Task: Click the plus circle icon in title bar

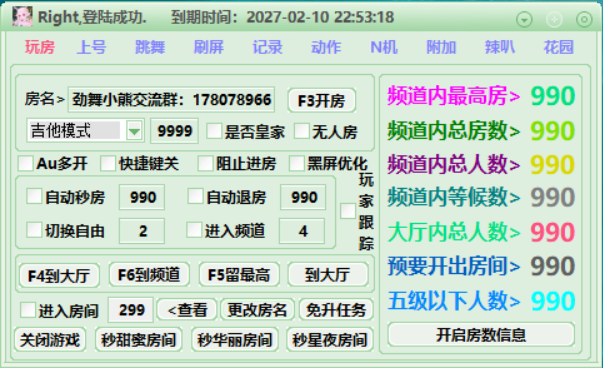Action: (554, 19)
